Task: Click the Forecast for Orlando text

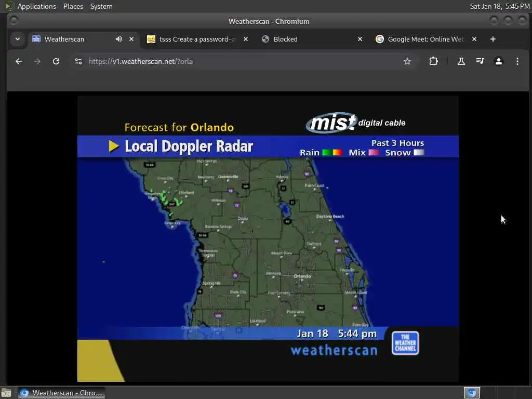Action: (x=179, y=127)
